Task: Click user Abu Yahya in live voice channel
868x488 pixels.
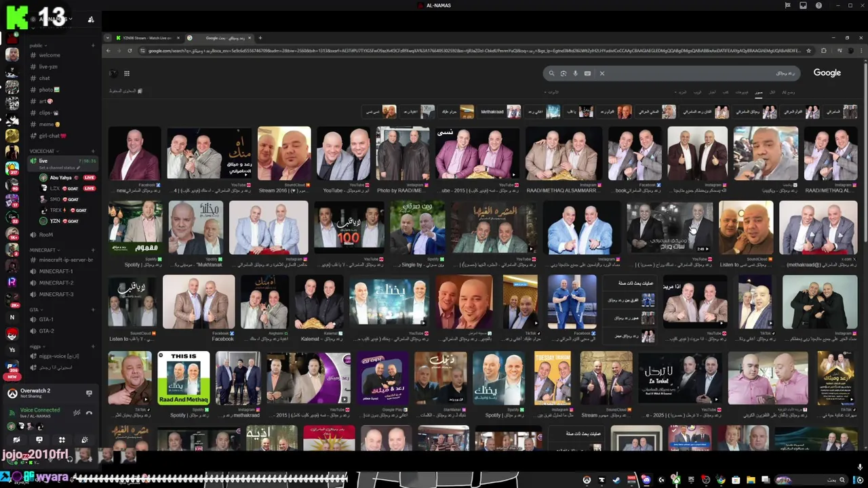Action: coord(66,178)
